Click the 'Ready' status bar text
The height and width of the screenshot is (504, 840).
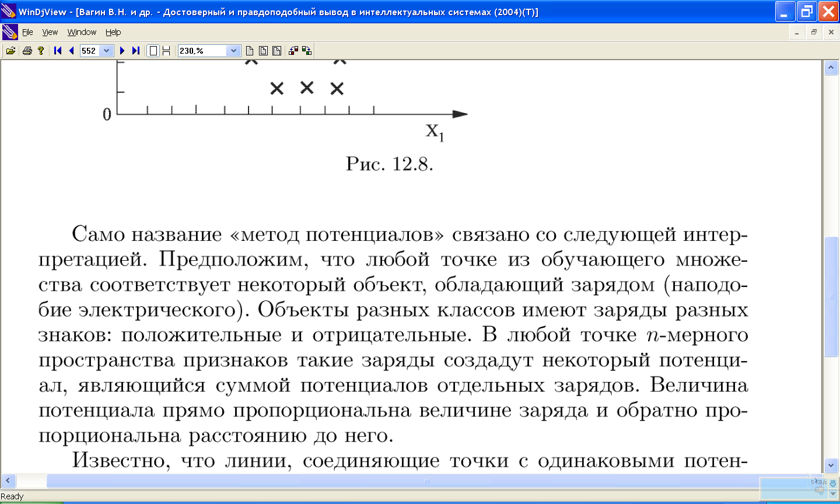point(12,496)
